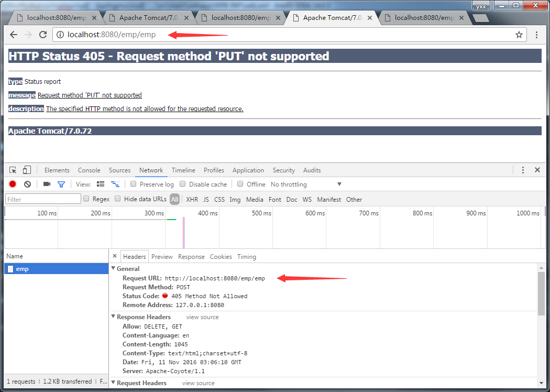Filter requests by Doc type
This screenshot has width=550, height=392.
[x=292, y=199]
